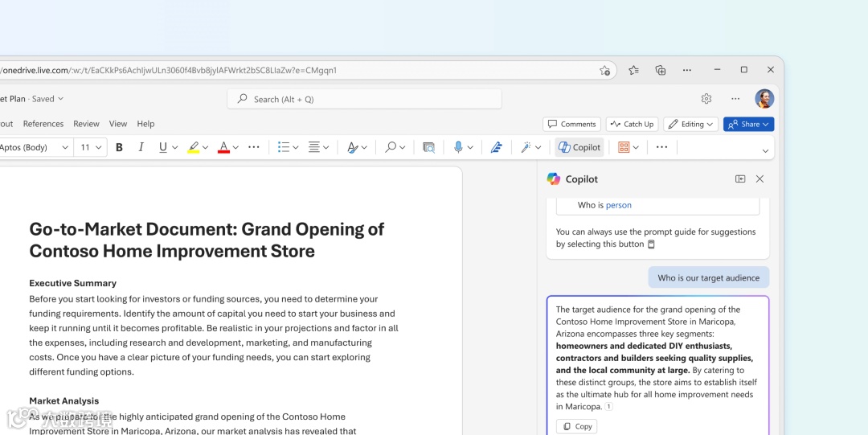868x435 pixels.
Task: Open the Editor pen icon
Action: point(497,147)
